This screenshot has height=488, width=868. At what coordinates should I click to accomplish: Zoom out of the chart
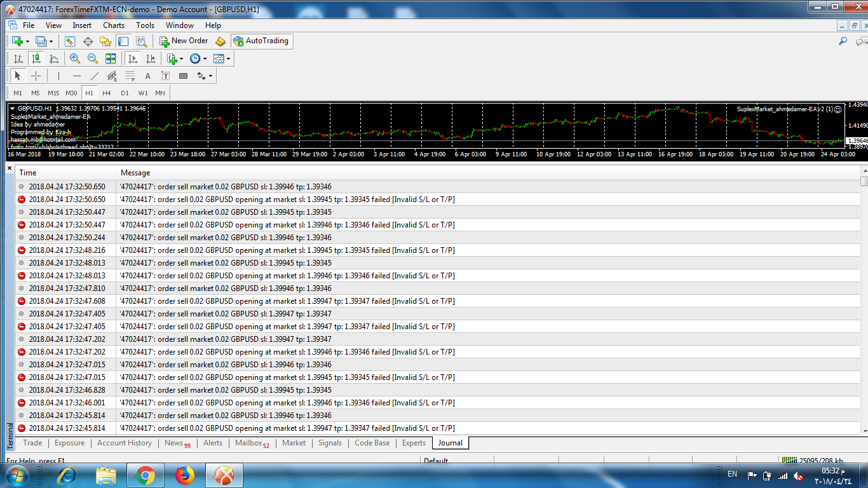(x=93, y=58)
